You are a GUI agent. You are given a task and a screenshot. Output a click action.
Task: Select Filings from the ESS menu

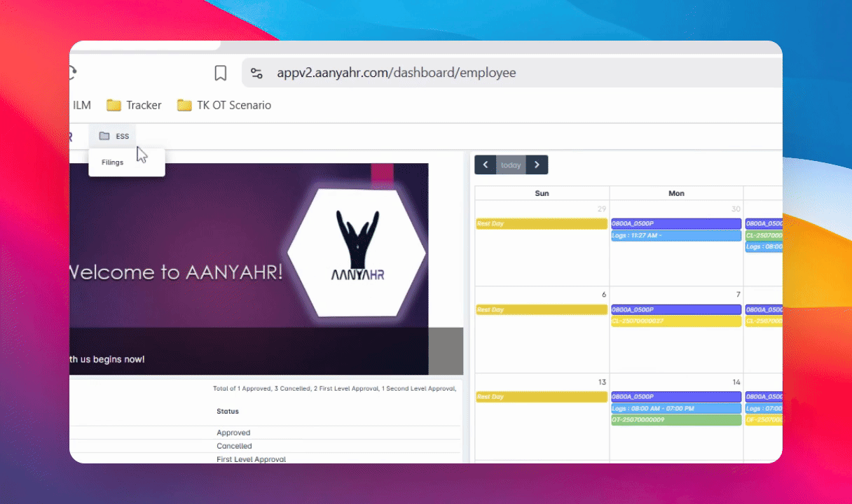pos(112,162)
